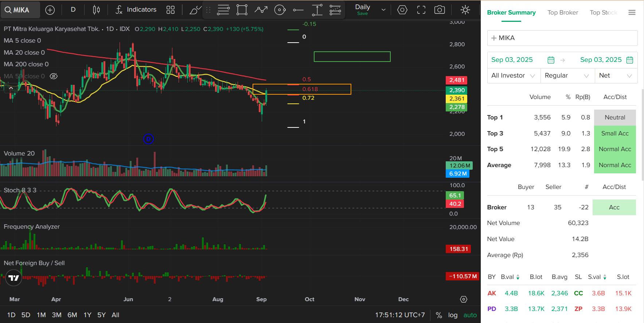Click the dividend D marker on chart

148,139
